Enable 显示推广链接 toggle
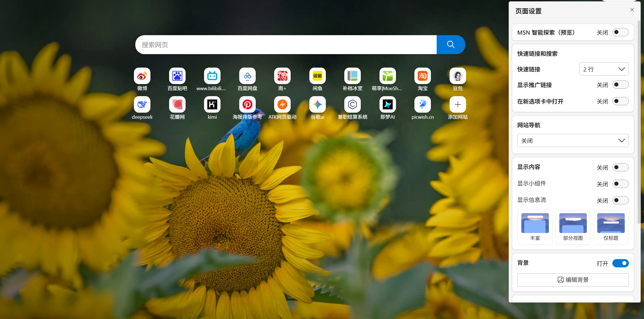The image size is (644, 319). coord(620,85)
